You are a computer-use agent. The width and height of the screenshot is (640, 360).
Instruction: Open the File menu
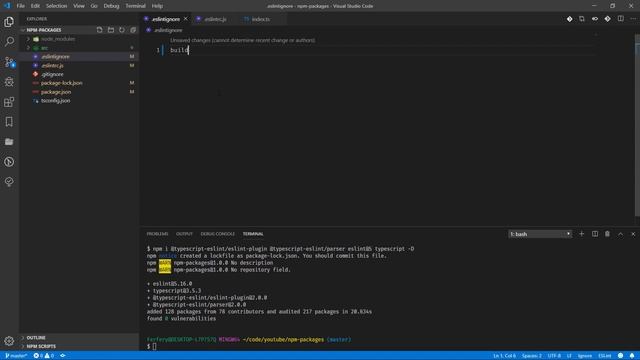pyautogui.click(x=20, y=6)
